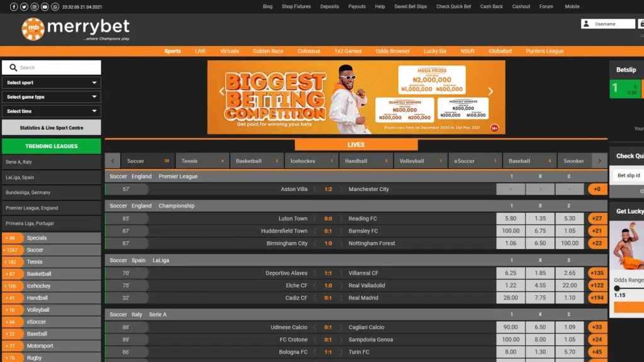Open Bundesliga, Germany league
The width and height of the screenshot is (644, 362).
point(52,192)
